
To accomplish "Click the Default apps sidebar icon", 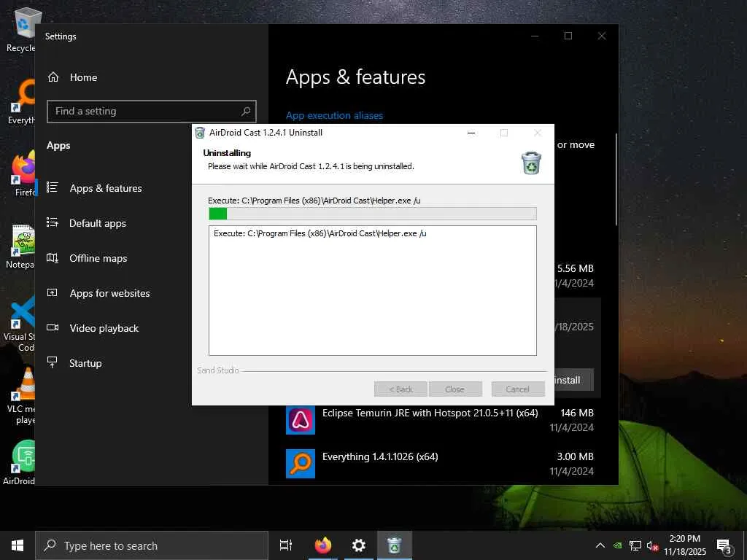I will tap(53, 222).
